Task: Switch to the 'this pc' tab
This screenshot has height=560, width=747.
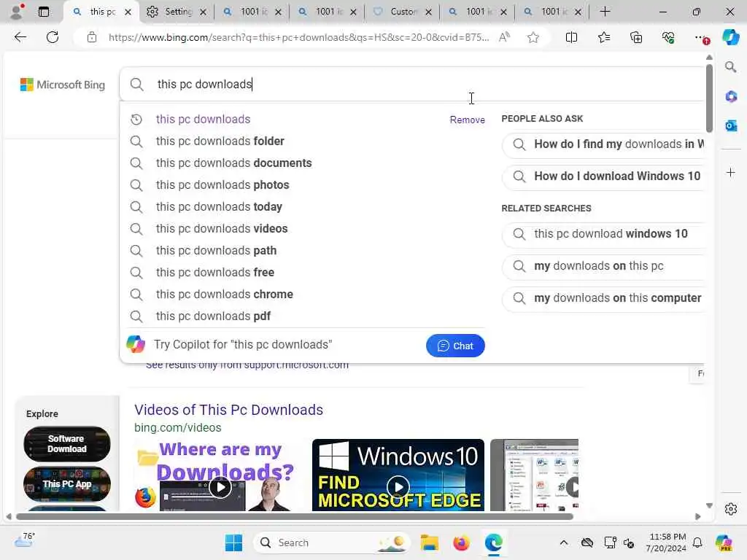Action: (101, 12)
